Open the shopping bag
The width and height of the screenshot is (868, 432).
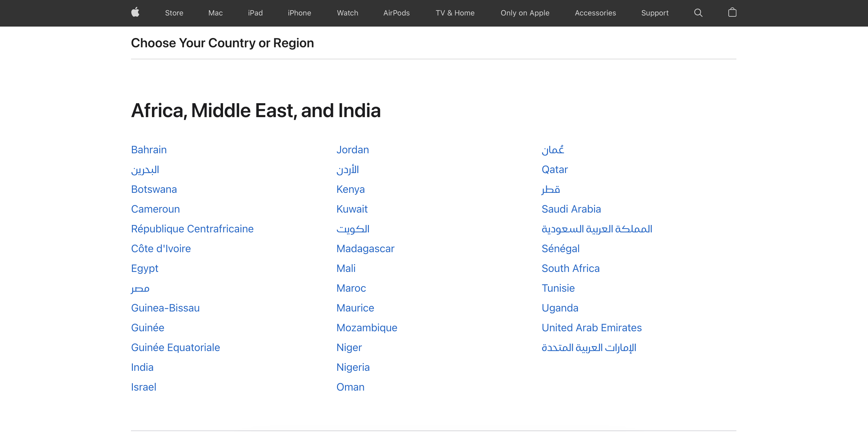[732, 12]
